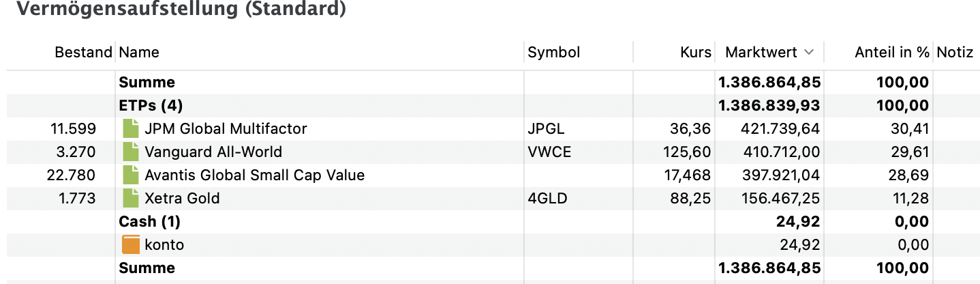Click the Vanguard All-World security icon
The width and height of the screenshot is (980, 284).
pos(130,152)
